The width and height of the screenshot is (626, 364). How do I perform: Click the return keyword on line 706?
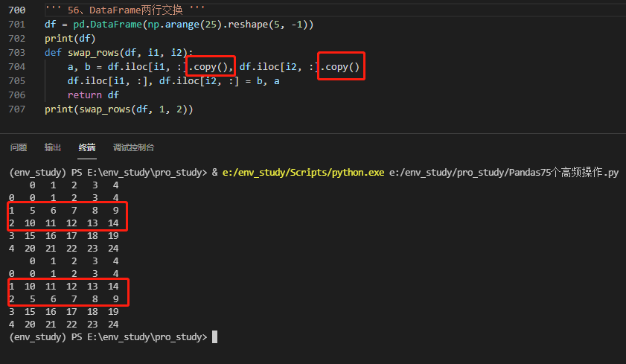tap(85, 95)
